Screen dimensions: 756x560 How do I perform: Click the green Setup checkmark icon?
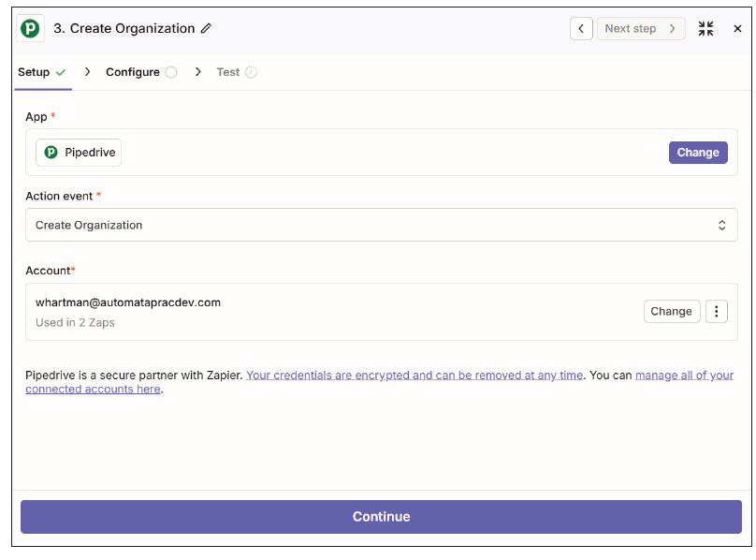click(x=61, y=72)
